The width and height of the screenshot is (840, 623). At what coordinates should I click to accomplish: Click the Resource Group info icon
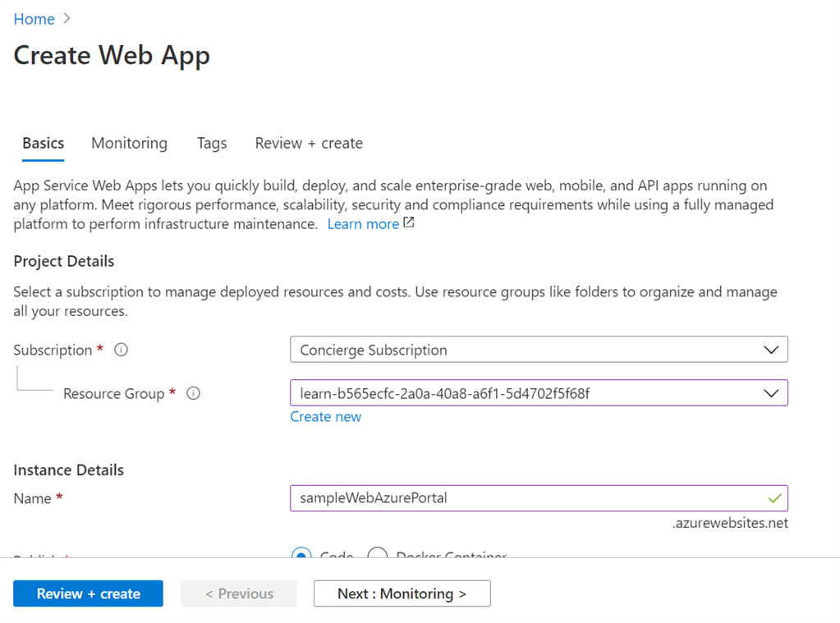194,393
